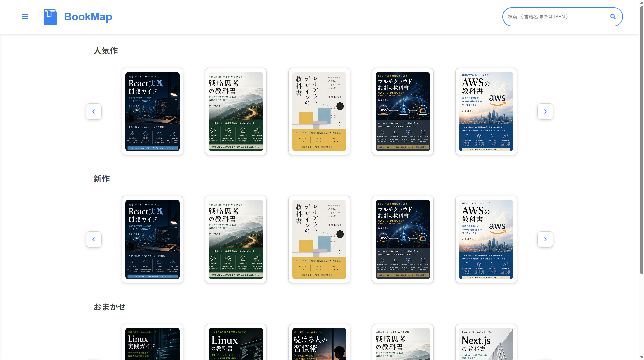Click the page vertical scrollbar thumb
The image size is (644, 360).
[642, 139]
